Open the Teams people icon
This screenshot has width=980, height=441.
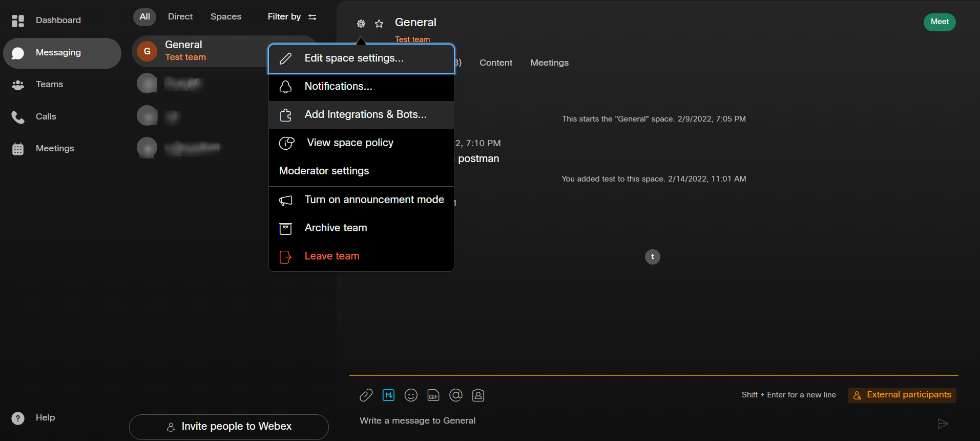tap(18, 85)
